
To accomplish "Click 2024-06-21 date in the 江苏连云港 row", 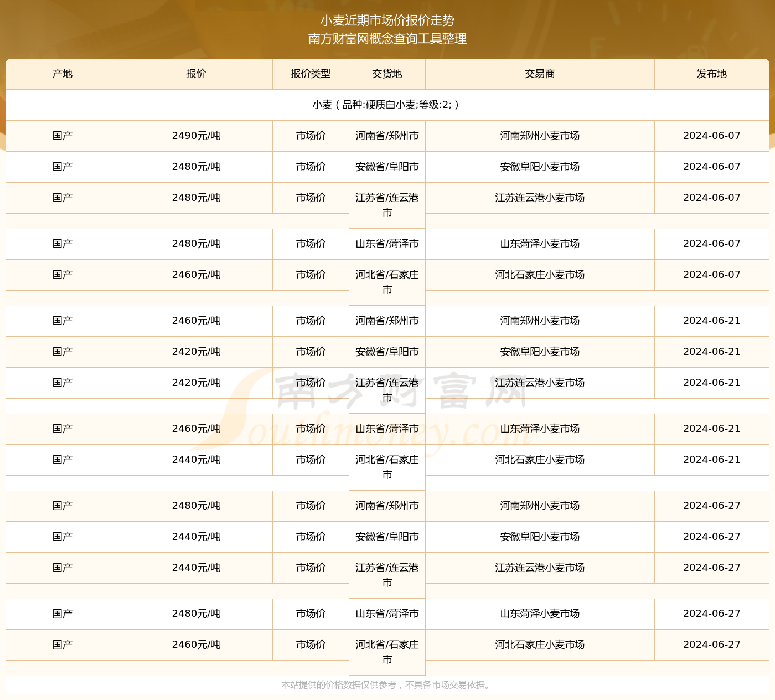I will click(711, 383).
